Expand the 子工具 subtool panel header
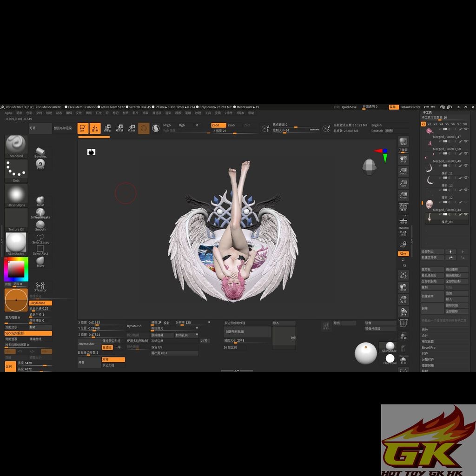This screenshot has width=476, height=476. click(x=428, y=112)
